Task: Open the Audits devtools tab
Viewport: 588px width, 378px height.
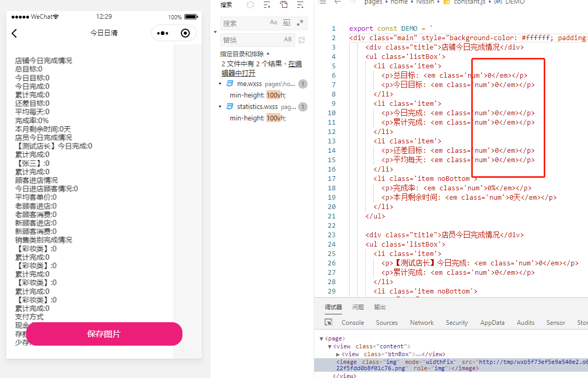Action: [525, 323]
